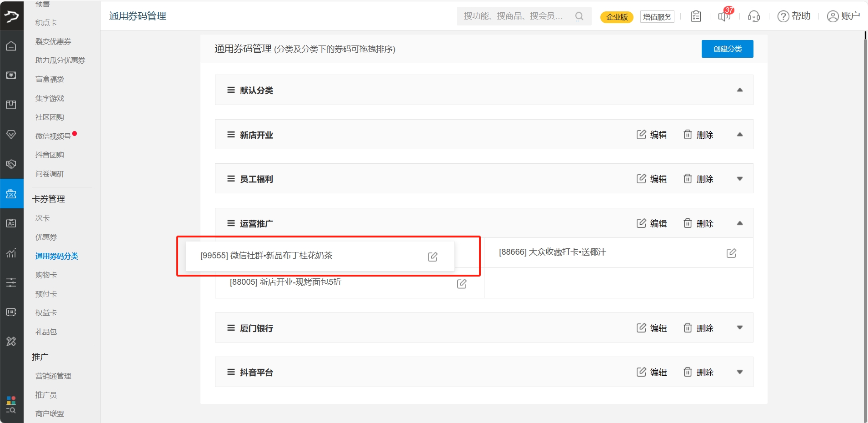The width and height of the screenshot is (868, 423).
Task: Expand the 员工福利 category
Action: click(x=739, y=179)
